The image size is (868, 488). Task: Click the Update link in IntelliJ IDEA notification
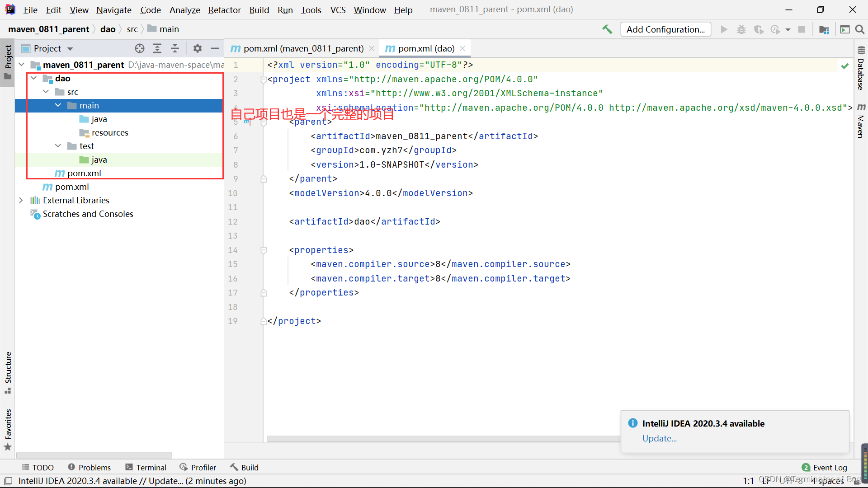point(658,438)
